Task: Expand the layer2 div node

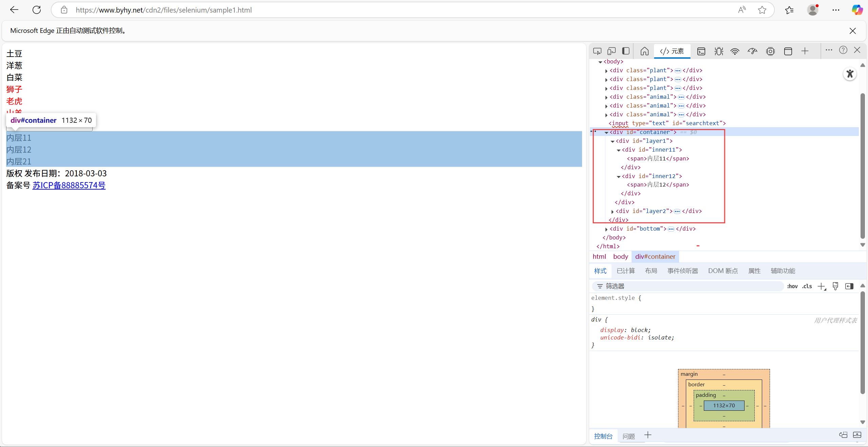Action: [x=613, y=211]
